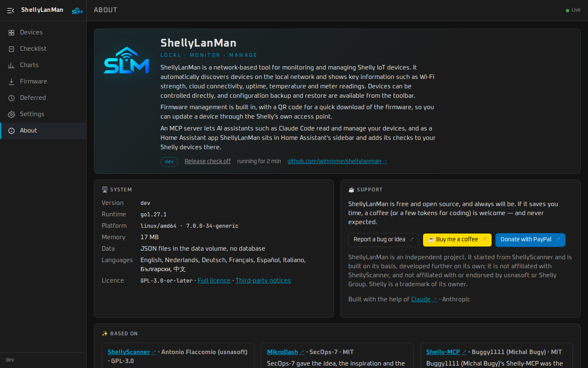Click the SLM logo in the sidebar header
This screenshot has height=368, width=588.
[x=77, y=11]
